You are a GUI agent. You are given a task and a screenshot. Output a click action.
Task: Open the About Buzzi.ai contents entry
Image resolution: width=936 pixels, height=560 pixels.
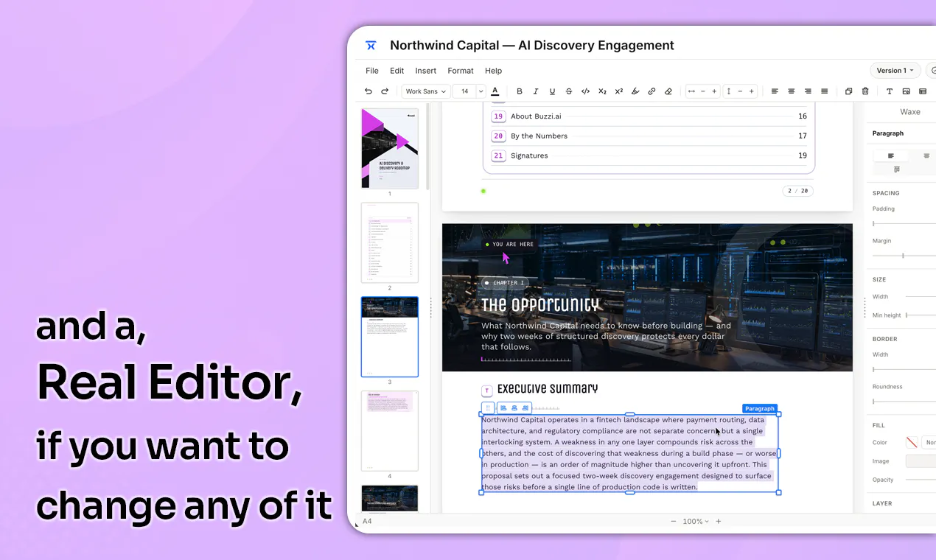[649, 116]
